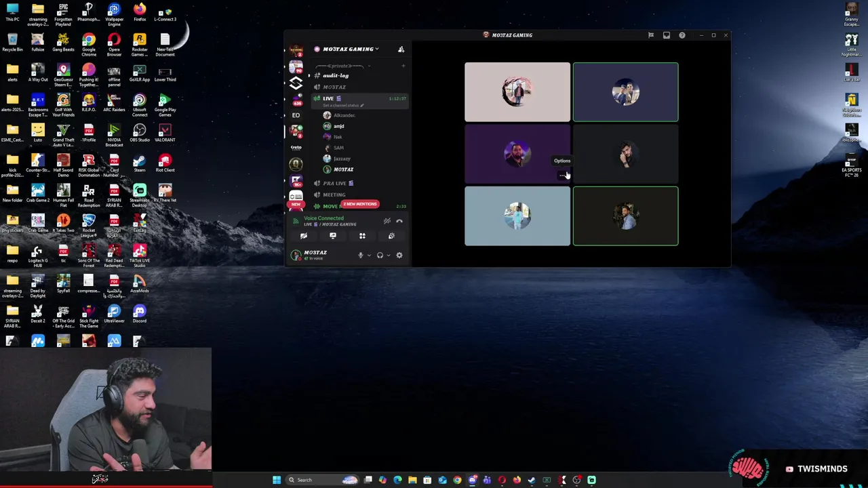Select the navy top-right participant tile
This screenshot has width=868, height=488.
pos(625,92)
